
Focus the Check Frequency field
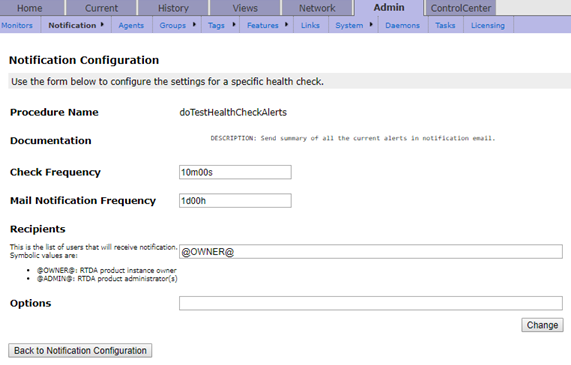235,172
